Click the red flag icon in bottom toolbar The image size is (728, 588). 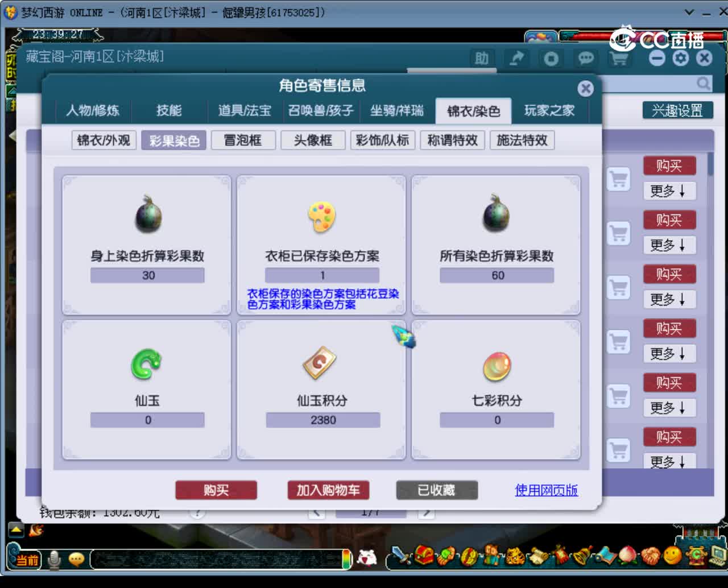(561, 554)
